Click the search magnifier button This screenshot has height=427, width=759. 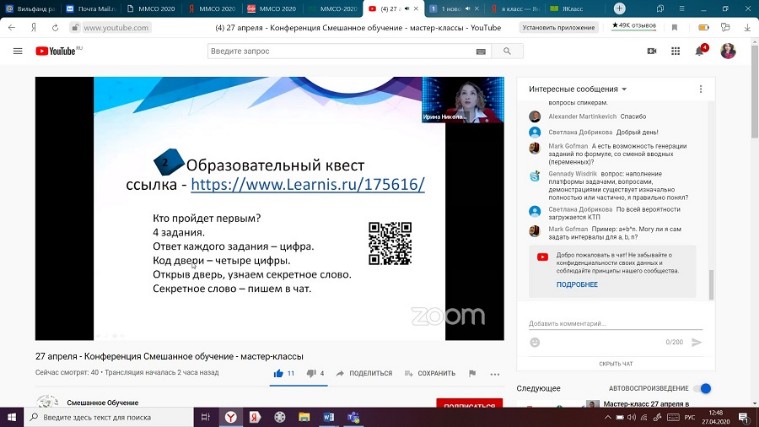pos(507,51)
